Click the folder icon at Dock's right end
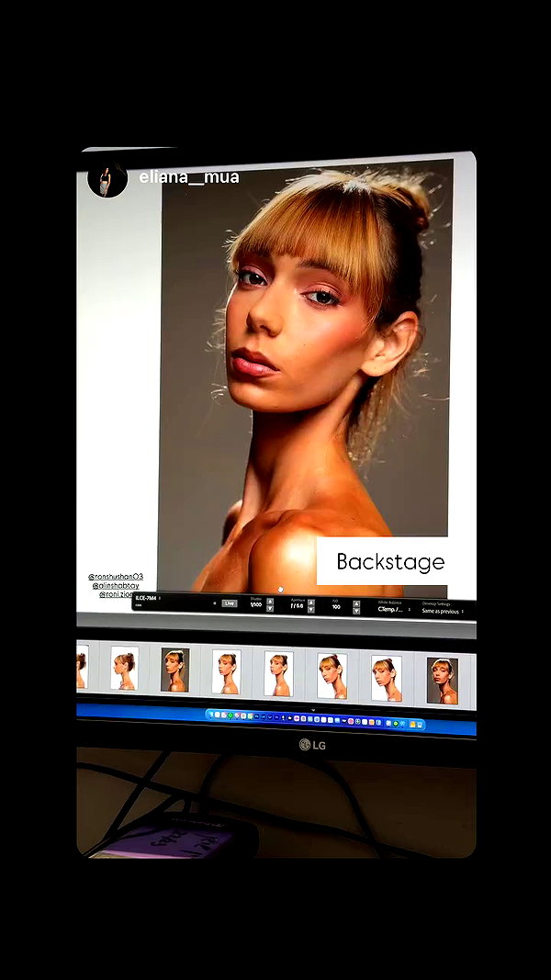Image resolution: width=551 pixels, height=980 pixels. click(x=412, y=724)
